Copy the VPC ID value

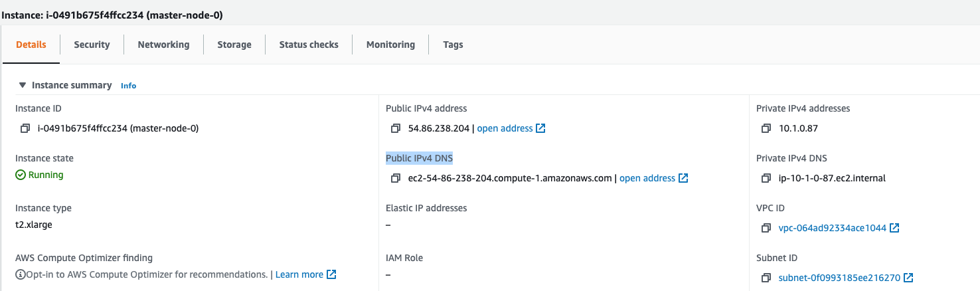[766, 228]
